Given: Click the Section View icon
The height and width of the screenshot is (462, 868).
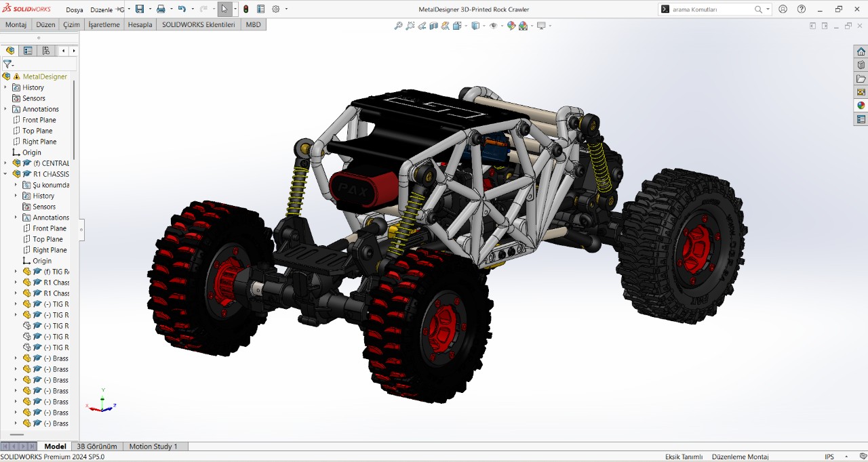Looking at the screenshot, I should [433, 26].
